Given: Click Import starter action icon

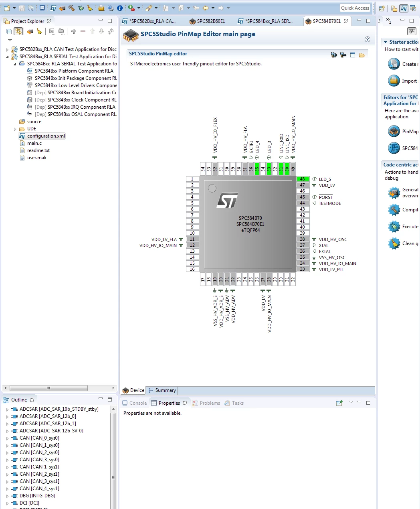Looking at the screenshot, I should (394, 81).
